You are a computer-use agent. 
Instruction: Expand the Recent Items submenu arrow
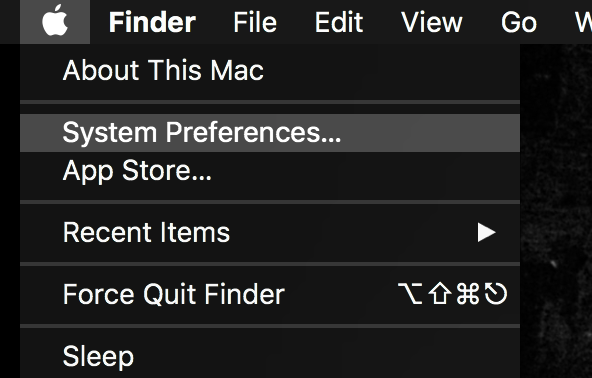pos(486,232)
